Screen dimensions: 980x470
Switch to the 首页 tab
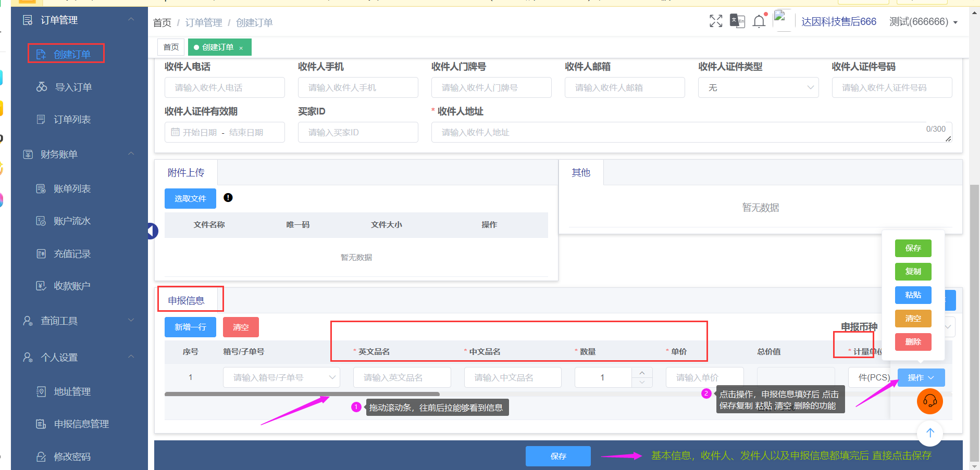pos(171,47)
